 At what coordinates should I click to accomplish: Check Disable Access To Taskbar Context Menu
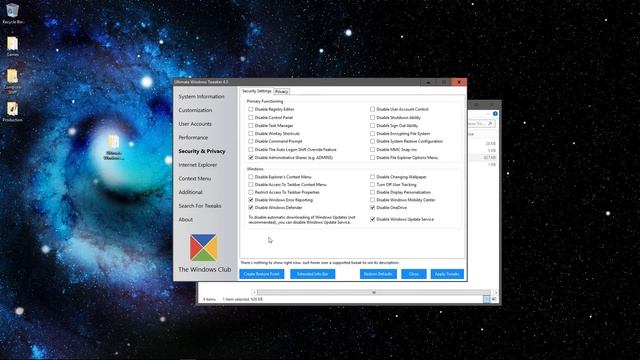pyautogui.click(x=251, y=184)
